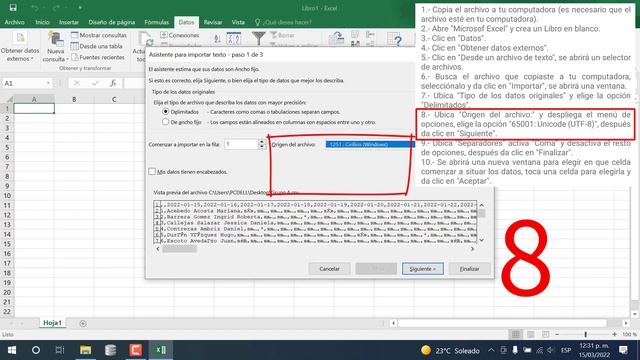The height and width of the screenshot is (360, 640).
Task: Click Conexiones in the ribbon
Action: [x=180, y=35]
